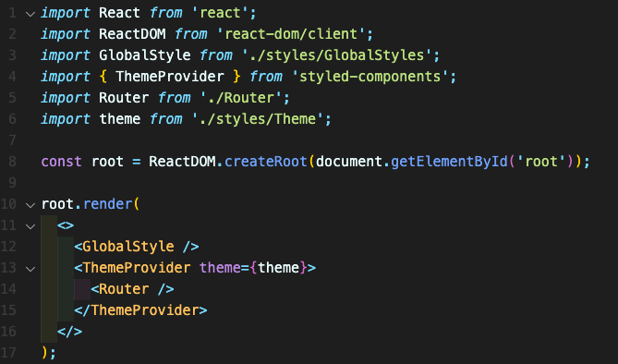Click ThemeProvider in the line 4 import
Image resolution: width=618 pixels, height=364 pixels.
(170, 77)
